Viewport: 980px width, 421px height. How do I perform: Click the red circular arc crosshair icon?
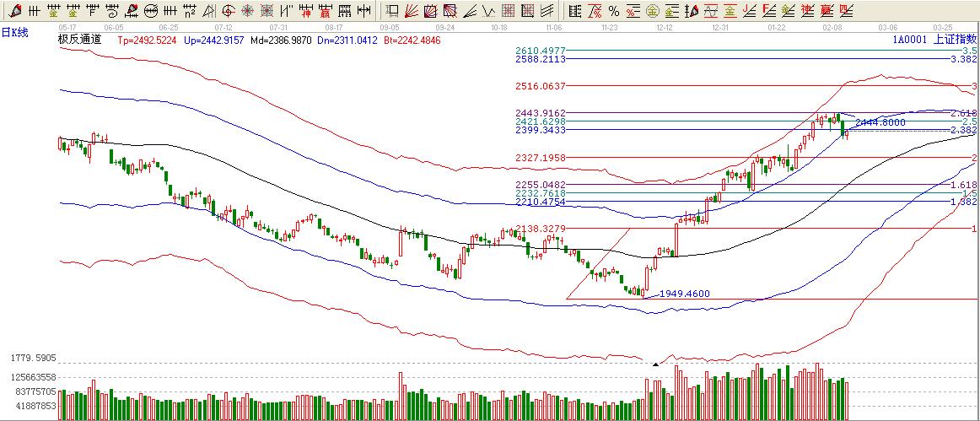(x=228, y=11)
